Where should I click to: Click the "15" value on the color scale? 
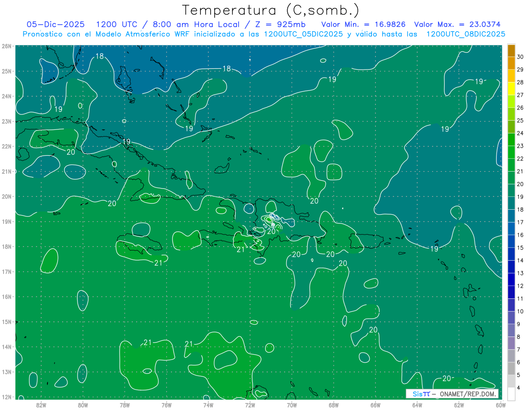(520, 247)
